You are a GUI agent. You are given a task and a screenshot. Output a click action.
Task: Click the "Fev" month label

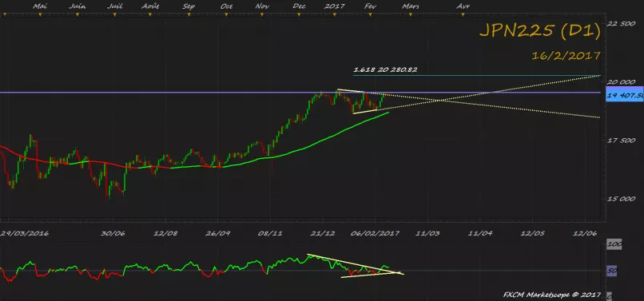370,6
